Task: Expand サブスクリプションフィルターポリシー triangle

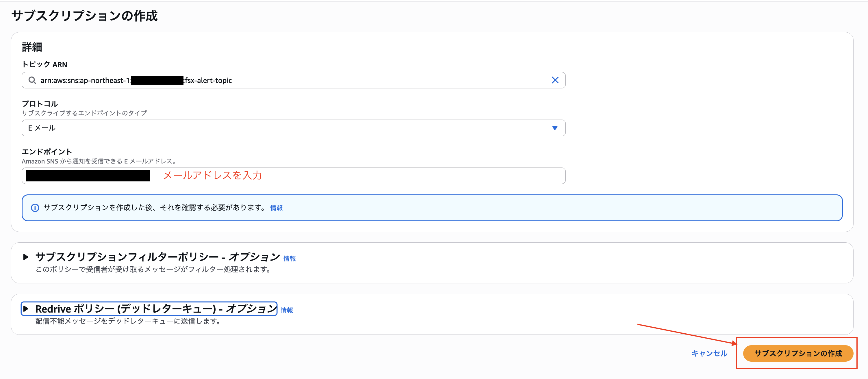Action: tap(26, 257)
